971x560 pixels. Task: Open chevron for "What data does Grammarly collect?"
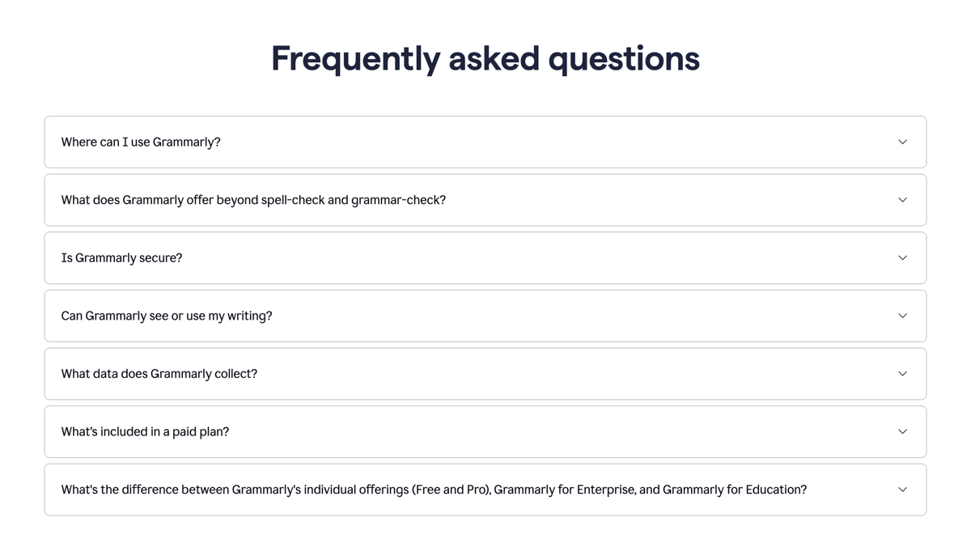[902, 373]
